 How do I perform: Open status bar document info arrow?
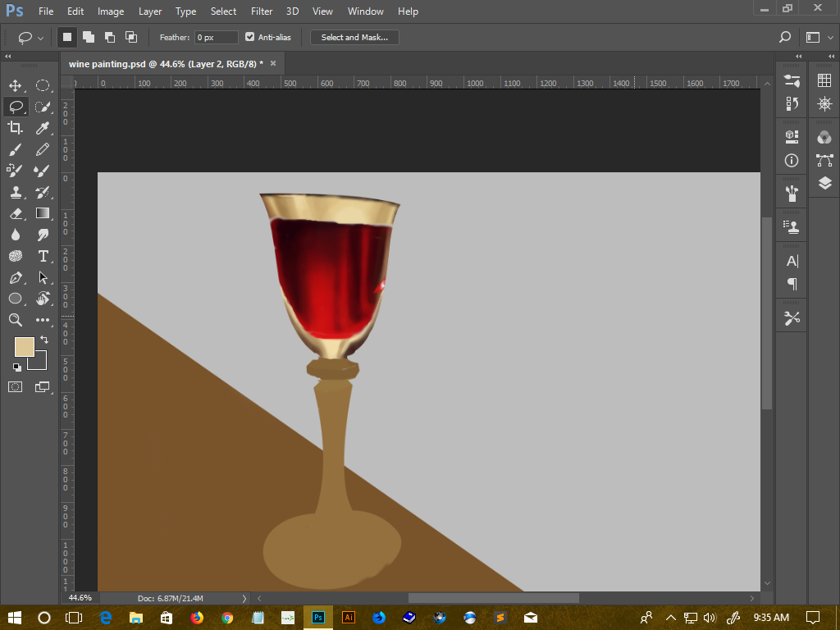[244, 598]
